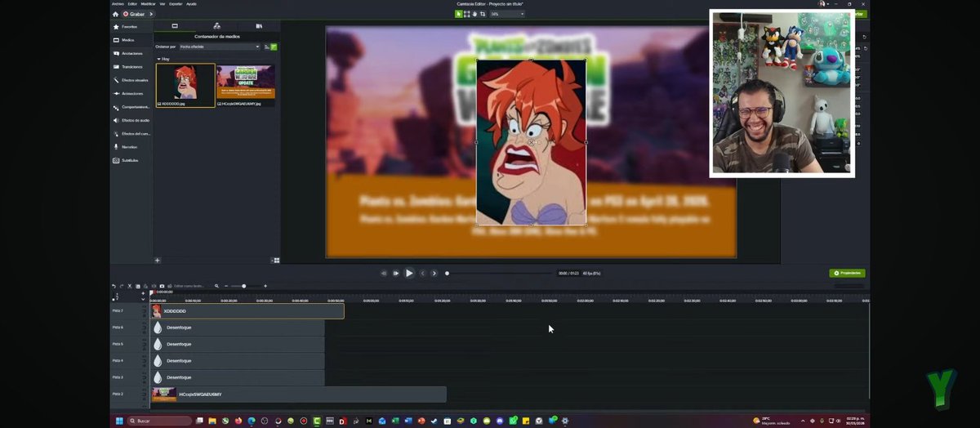The image size is (980, 428).
Task: Select the HCcqIxSWQAEU6MY.jpg media thumbnail
Action: pos(246,85)
